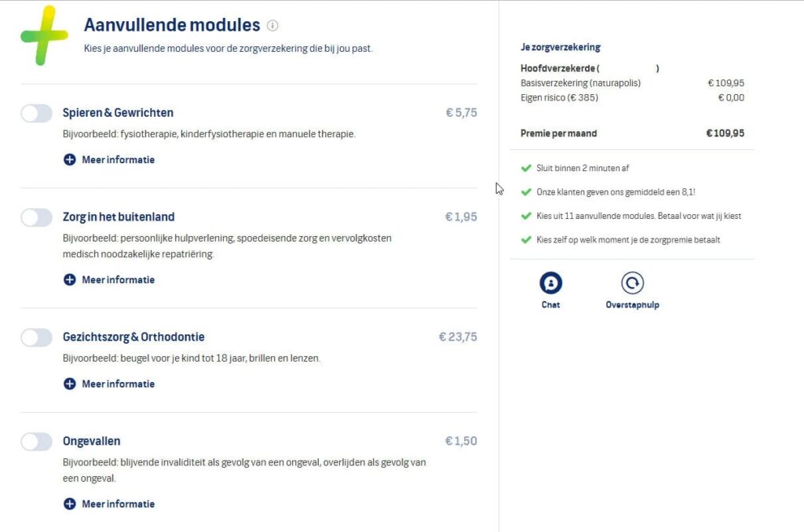Click the info icon beside Aanvullende modules
This screenshot has height=532, width=804.
[x=272, y=25]
